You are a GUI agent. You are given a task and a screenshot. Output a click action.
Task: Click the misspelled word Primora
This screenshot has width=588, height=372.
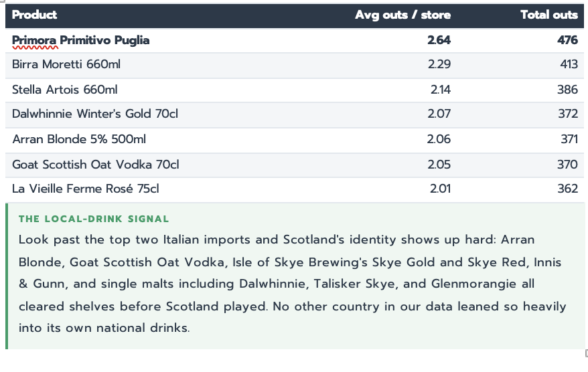coord(35,40)
